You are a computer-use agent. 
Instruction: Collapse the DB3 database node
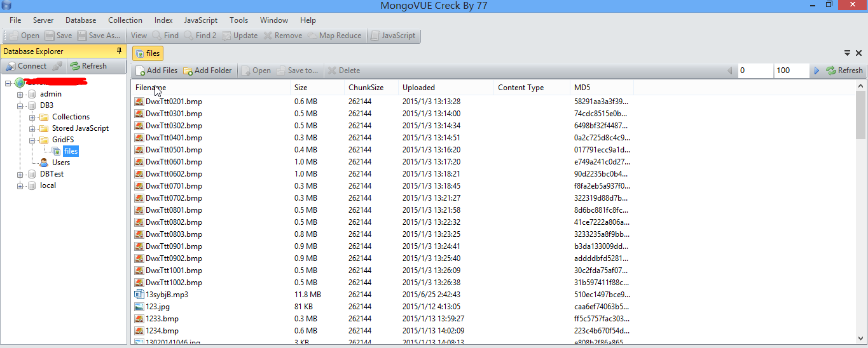point(20,105)
